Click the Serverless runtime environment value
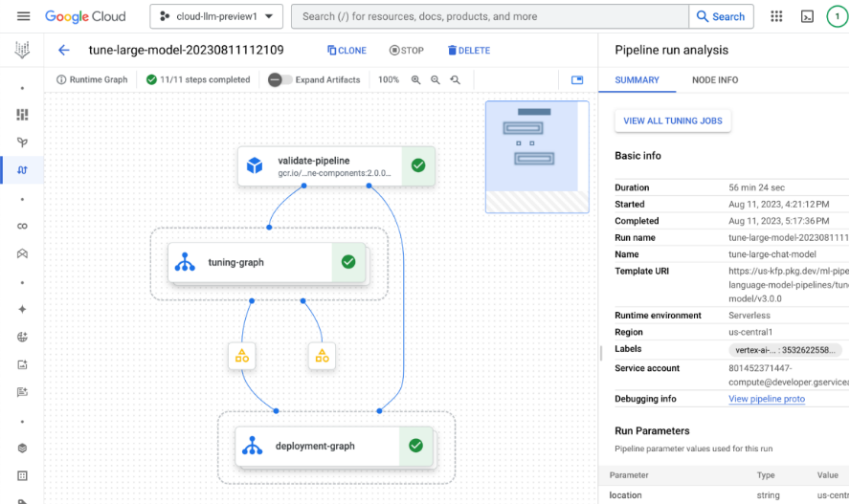The height and width of the screenshot is (504, 850). click(749, 316)
